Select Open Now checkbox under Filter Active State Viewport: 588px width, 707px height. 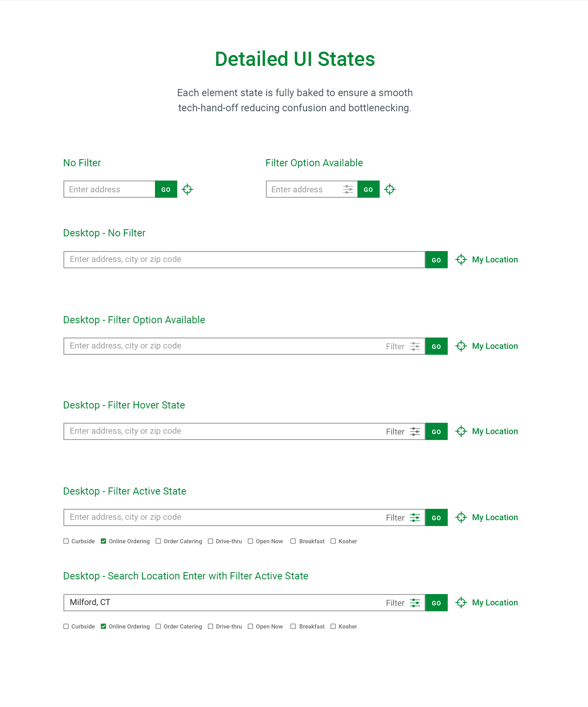click(250, 541)
